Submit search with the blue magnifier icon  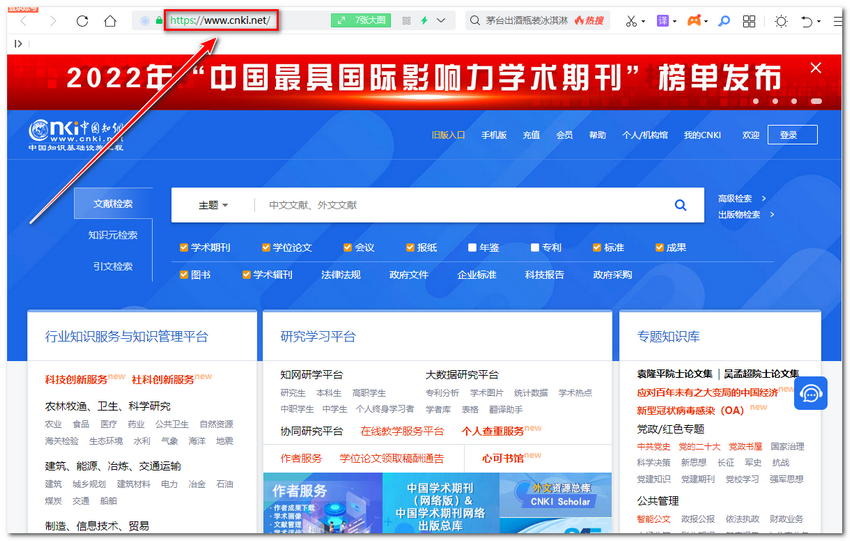680,205
